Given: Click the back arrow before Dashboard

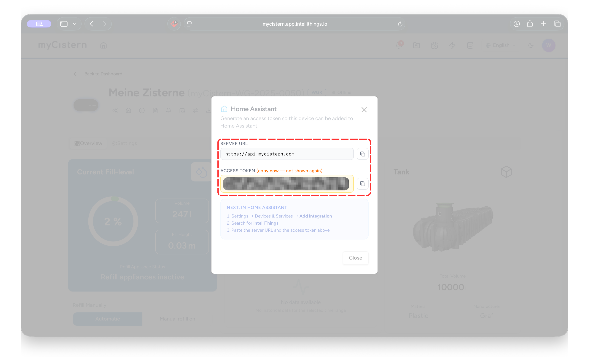Looking at the screenshot, I should (x=76, y=74).
